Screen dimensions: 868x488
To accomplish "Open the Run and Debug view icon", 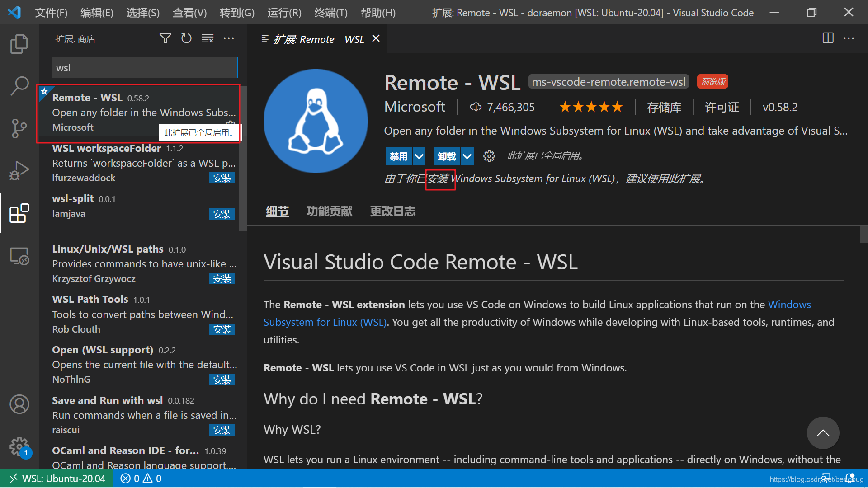I will click(x=19, y=171).
